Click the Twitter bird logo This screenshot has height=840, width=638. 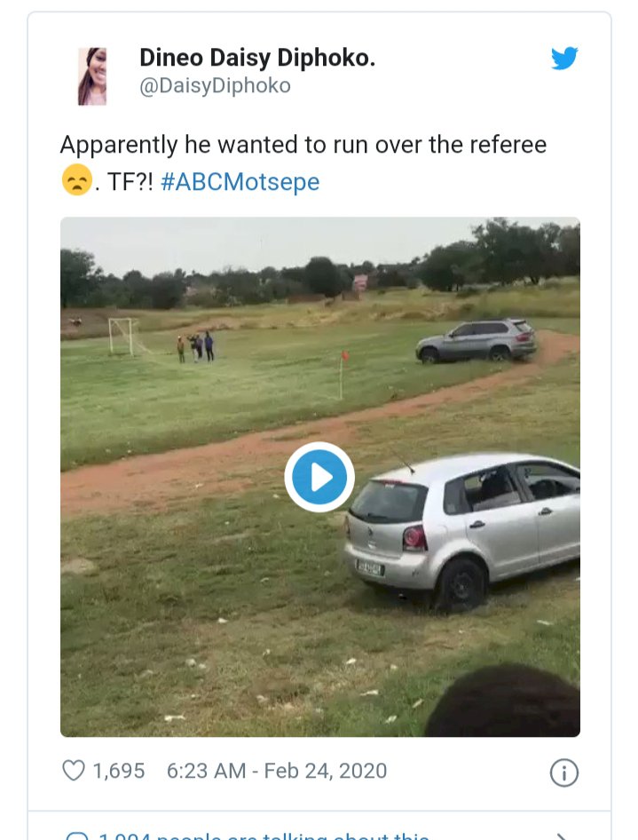pyautogui.click(x=564, y=59)
